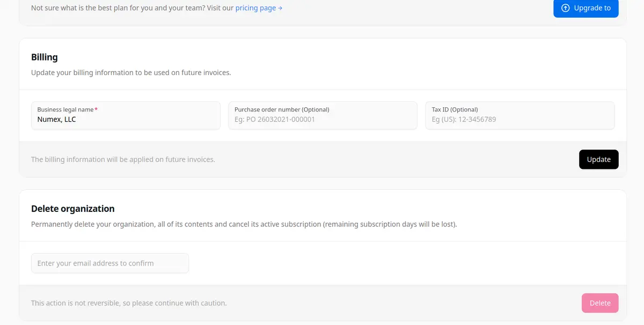Click the Delete organization heading
The height and width of the screenshot is (325, 644).
click(73, 209)
